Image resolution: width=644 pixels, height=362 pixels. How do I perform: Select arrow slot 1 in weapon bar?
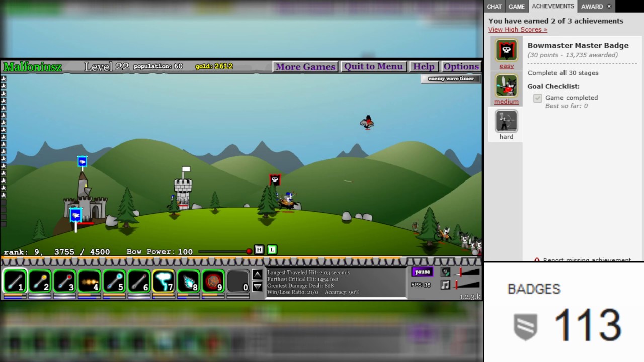[x=15, y=281]
